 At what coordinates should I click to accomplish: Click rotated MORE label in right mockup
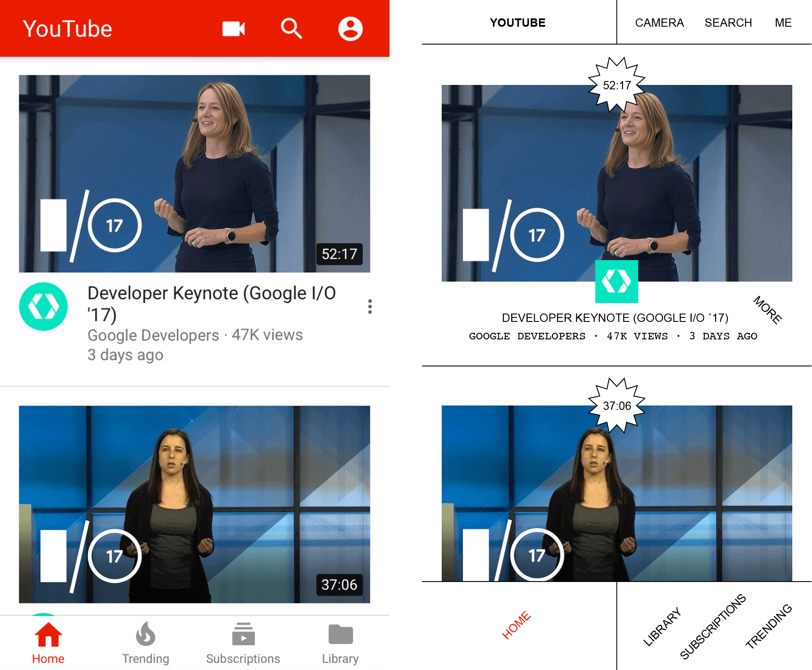[x=768, y=310]
